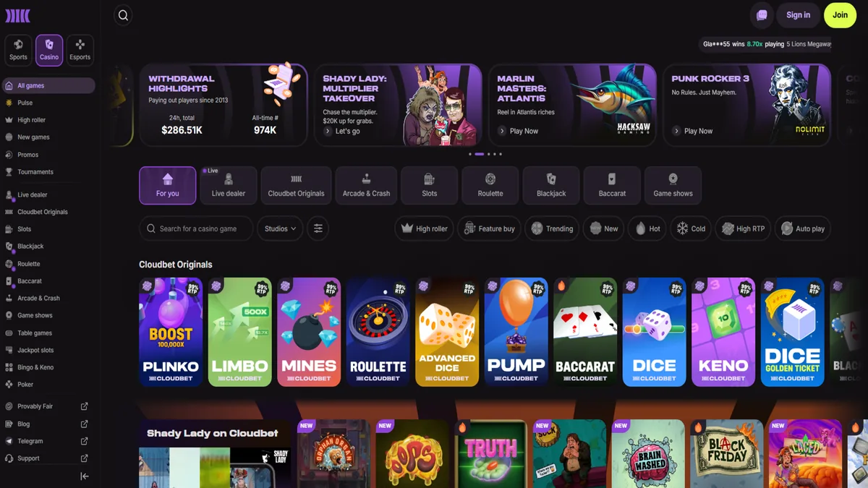Click the Bingo & Keno icon in sidebar
The height and width of the screenshot is (488, 868).
[x=9, y=367]
